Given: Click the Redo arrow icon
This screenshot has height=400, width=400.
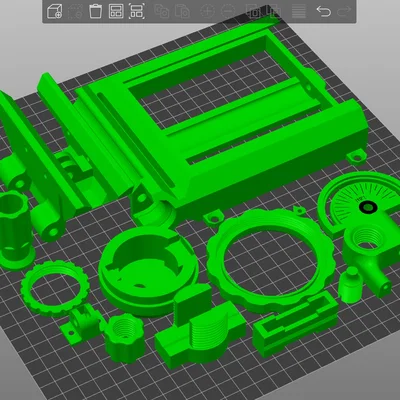Looking at the screenshot, I should 344,11.
